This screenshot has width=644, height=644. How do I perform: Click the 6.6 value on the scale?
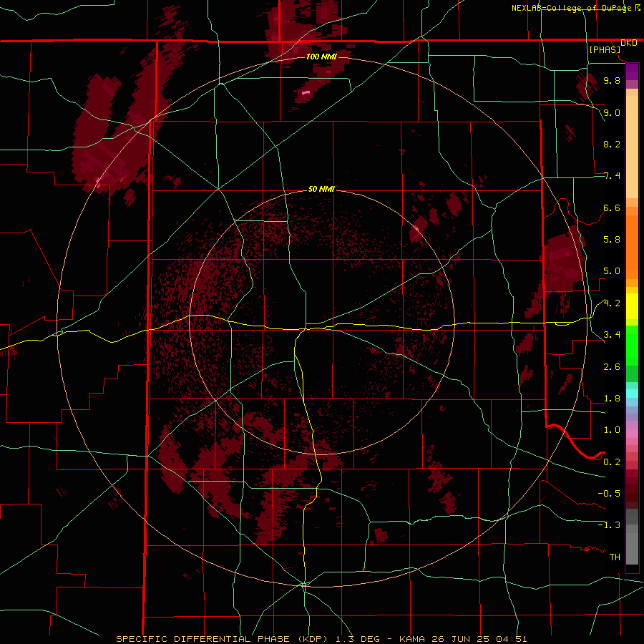[x=612, y=208]
